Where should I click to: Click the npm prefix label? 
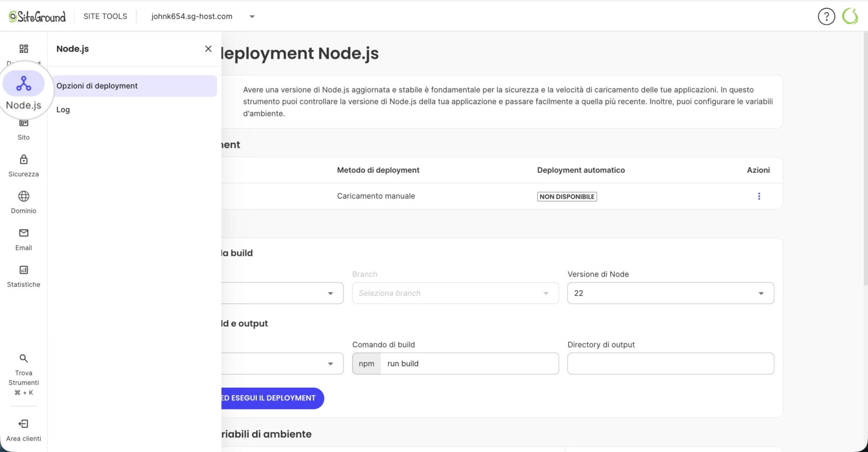click(x=367, y=363)
